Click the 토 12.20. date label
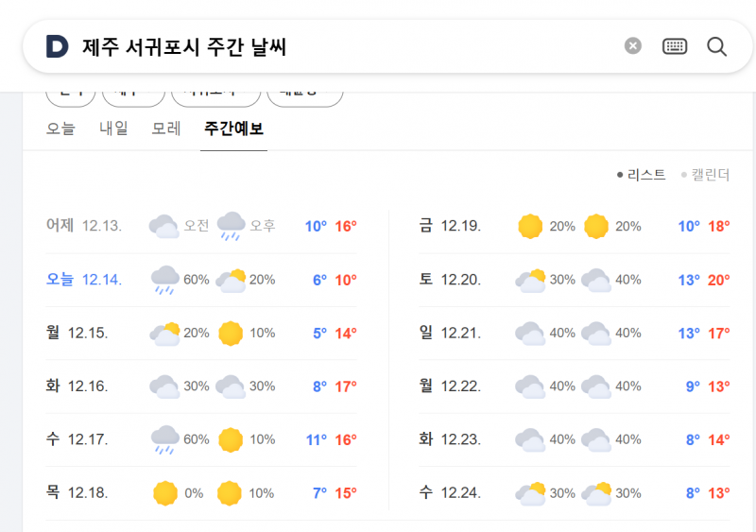Image resolution: width=756 pixels, height=532 pixels. [x=450, y=280]
